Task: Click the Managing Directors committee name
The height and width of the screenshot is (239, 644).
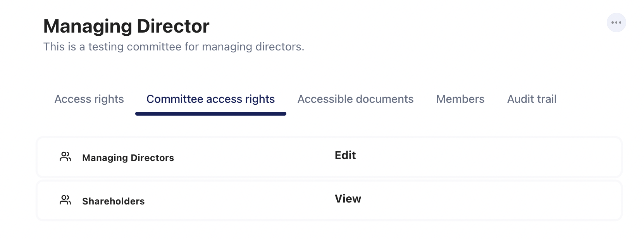Action: tap(128, 158)
